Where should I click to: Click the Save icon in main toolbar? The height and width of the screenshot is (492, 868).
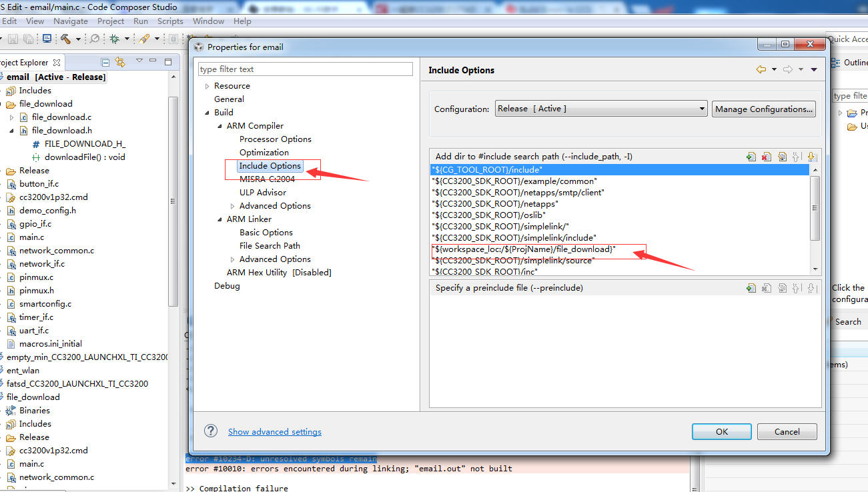pos(13,39)
